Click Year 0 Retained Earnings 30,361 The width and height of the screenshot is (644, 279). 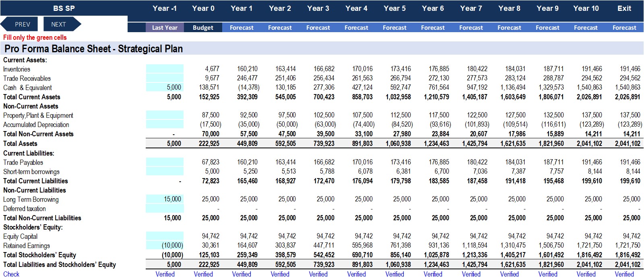[211, 245]
